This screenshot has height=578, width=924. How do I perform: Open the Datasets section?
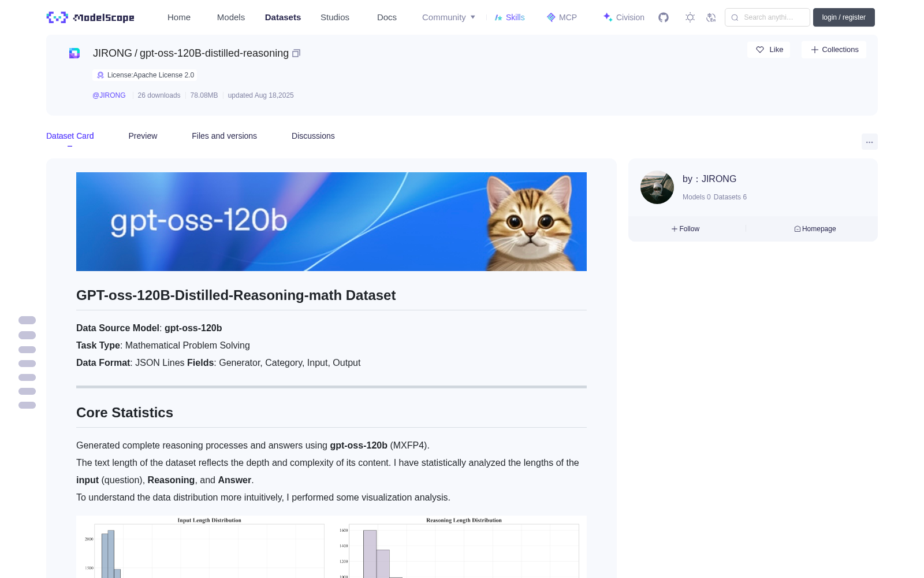[x=283, y=17]
